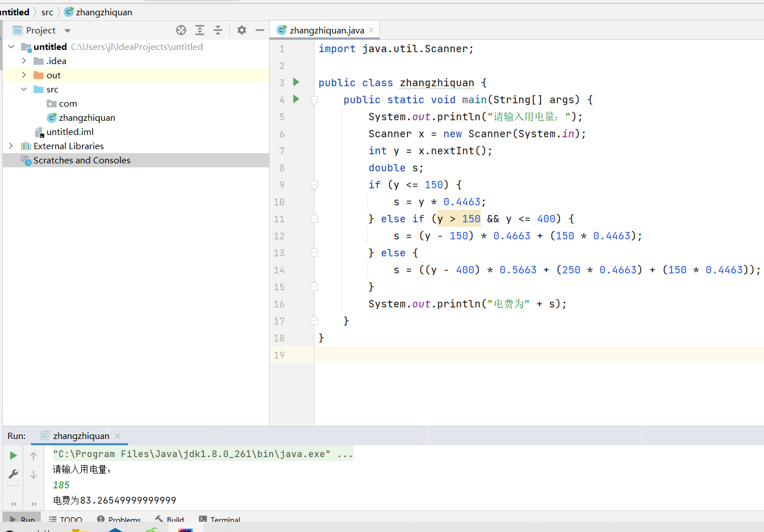This screenshot has width=764, height=532.
Task: Click Collapse All in Project toolbar
Action: click(218, 30)
